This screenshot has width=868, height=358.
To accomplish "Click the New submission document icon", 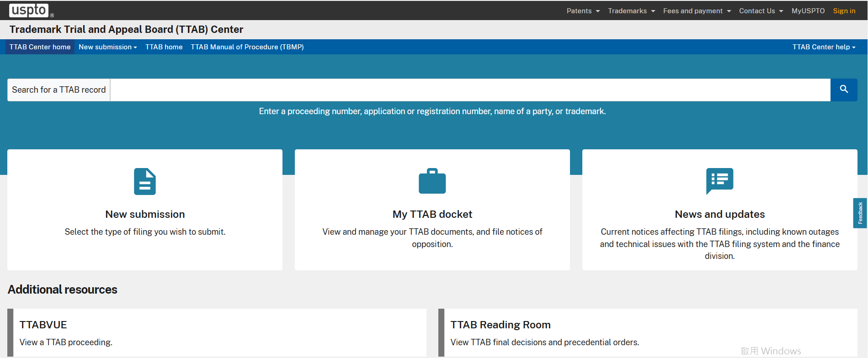I will point(145,182).
